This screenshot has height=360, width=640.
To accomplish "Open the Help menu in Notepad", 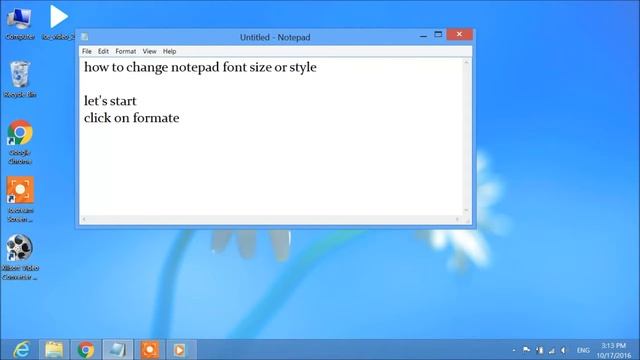I will 169,51.
